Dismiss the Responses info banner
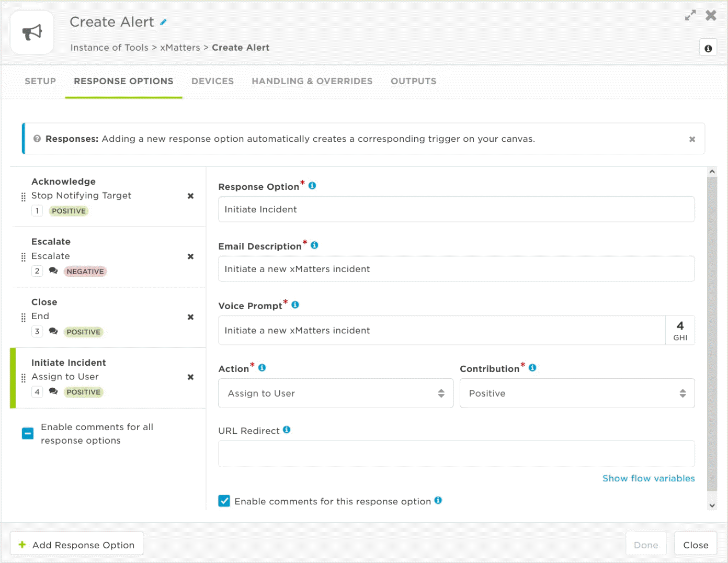Image resolution: width=728 pixels, height=563 pixels. 692,139
